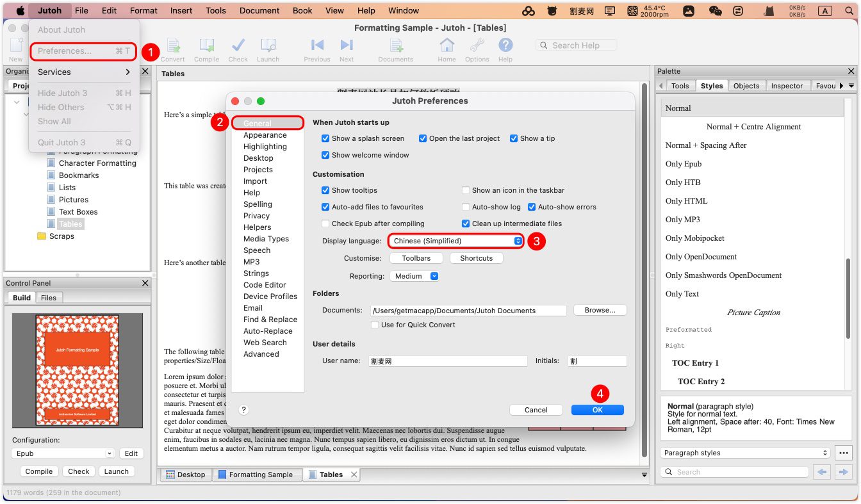Select Appearance in preferences list

[265, 135]
